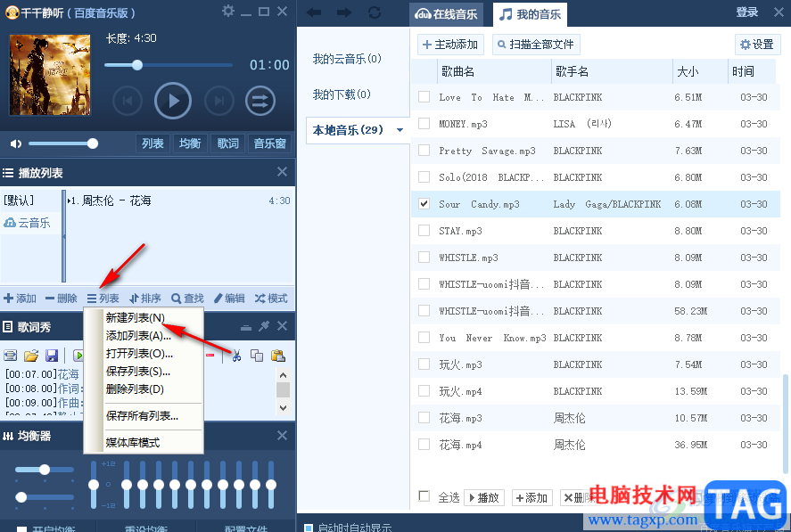The height and width of the screenshot is (532, 791).
Task: Toggle the 均衡 equalizer button
Action: [190, 143]
